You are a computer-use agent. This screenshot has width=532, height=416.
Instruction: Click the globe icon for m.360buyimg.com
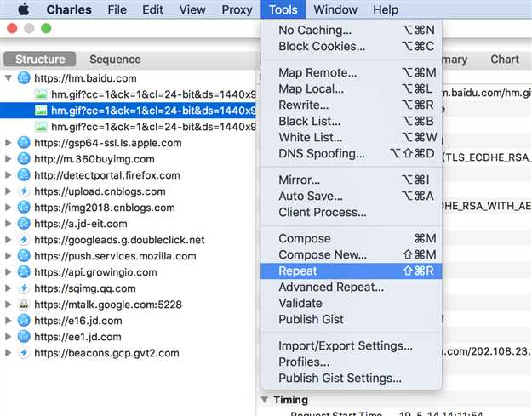pyautogui.click(x=24, y=159)
